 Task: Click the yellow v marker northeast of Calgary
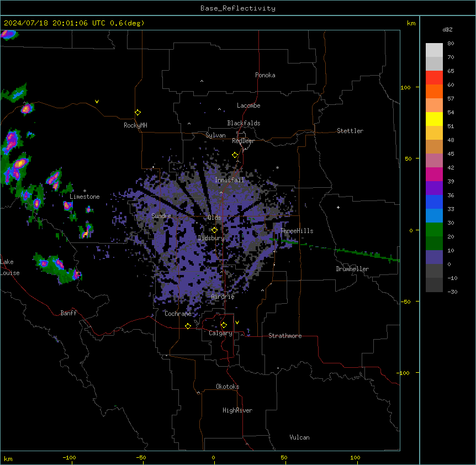pos(237,323)
